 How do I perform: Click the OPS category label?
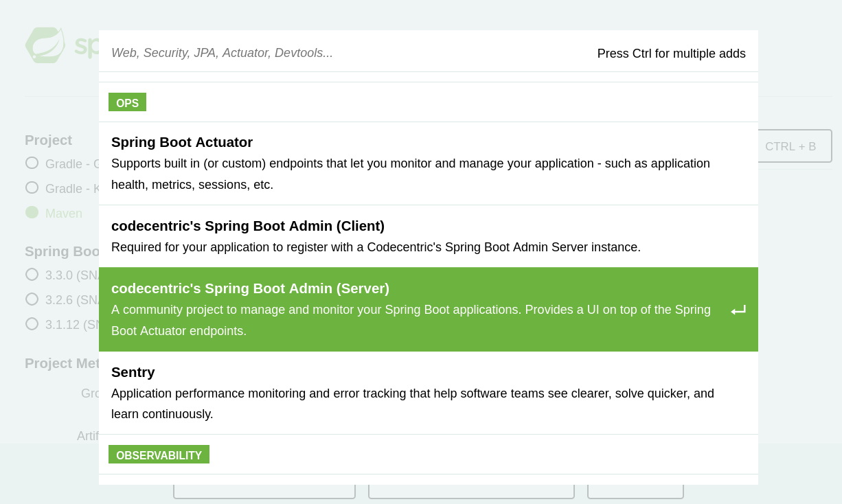click(127, 102)
